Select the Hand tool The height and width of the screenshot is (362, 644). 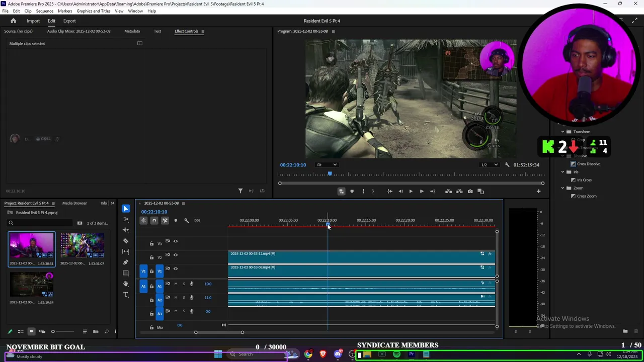click(x=126, y=284)
